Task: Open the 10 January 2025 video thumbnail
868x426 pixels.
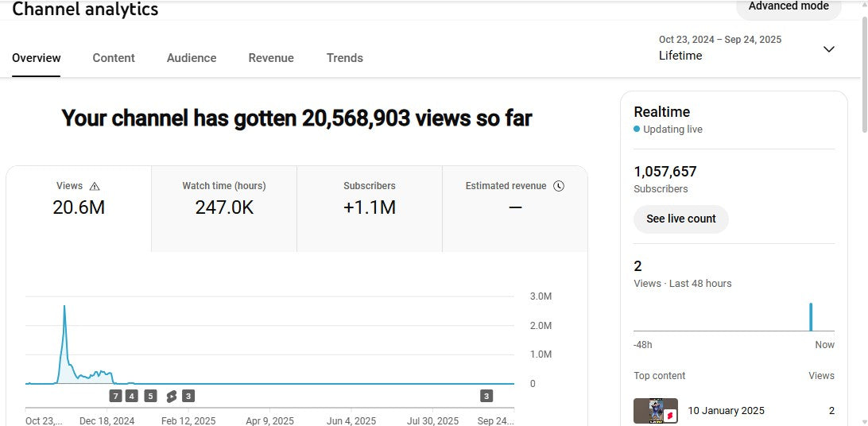Action: pyautogui.click(x=656, y=411)
